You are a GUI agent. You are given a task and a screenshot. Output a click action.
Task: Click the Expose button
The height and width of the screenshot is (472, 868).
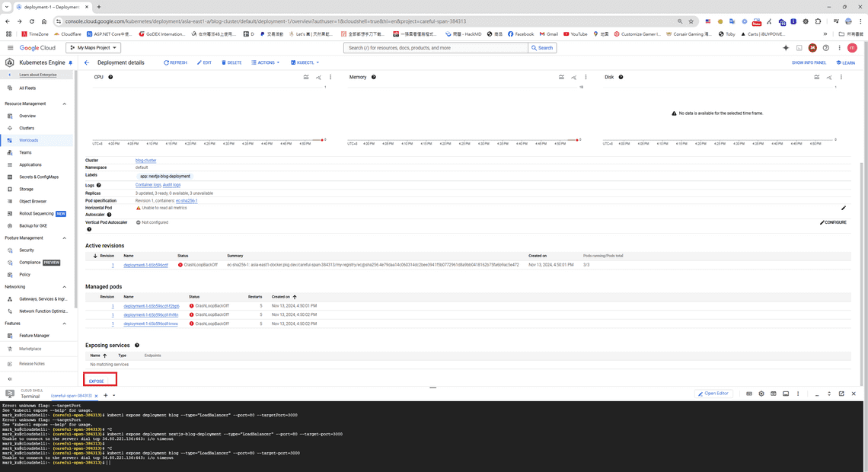pos(97,381)
